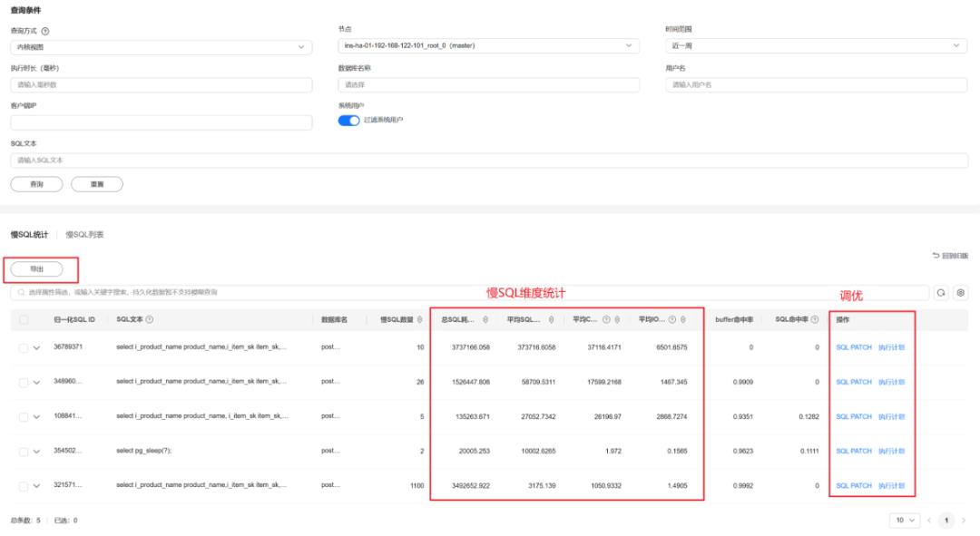The image size is (980, 536).
Task: Focus the attribute filter search field
Action: coord(469,292)
